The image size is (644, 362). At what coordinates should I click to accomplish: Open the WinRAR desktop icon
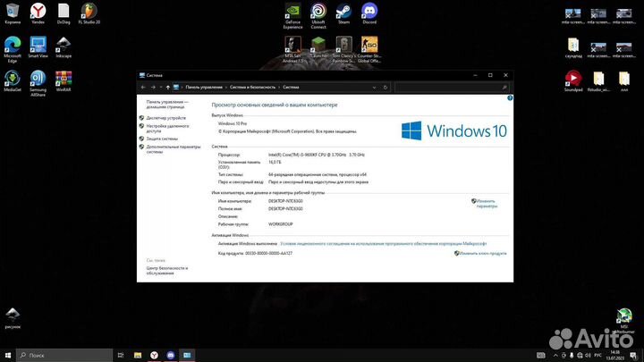64,80
